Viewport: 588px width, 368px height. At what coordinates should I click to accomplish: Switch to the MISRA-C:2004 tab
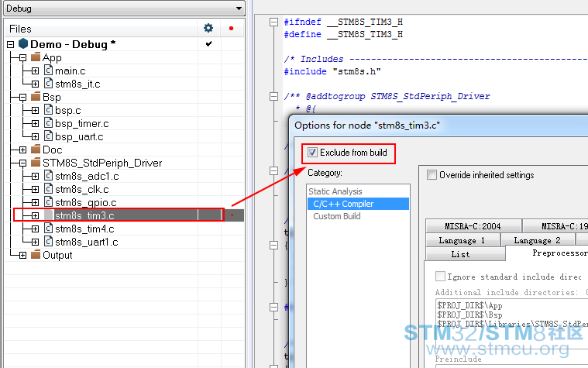coord(473,226)
